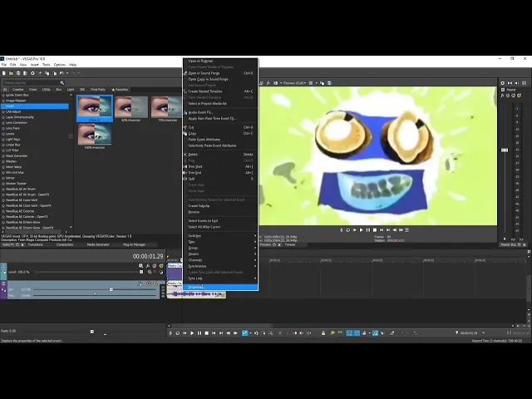The height and width of the screenshot is (399, 532).
Task: Click the Play button under the preview
Action: [362, 230]
